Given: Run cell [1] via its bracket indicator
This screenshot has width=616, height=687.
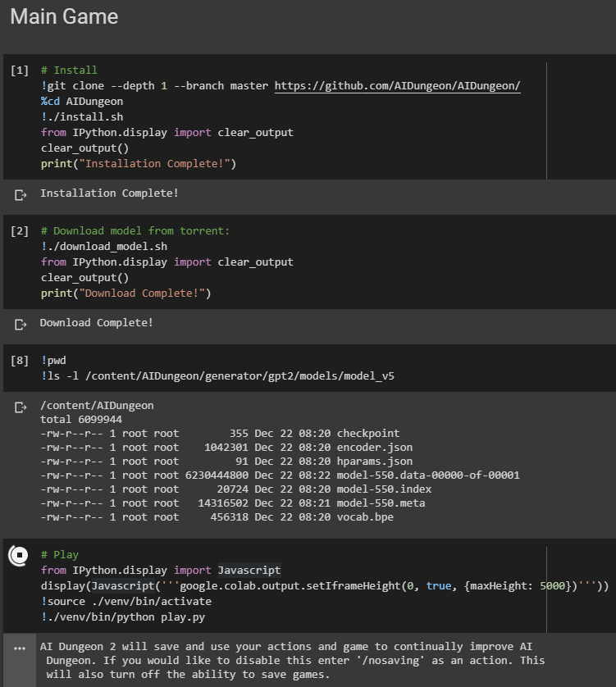Looking at the screenshot, I should pyautogui.click(x=20, y=71).
